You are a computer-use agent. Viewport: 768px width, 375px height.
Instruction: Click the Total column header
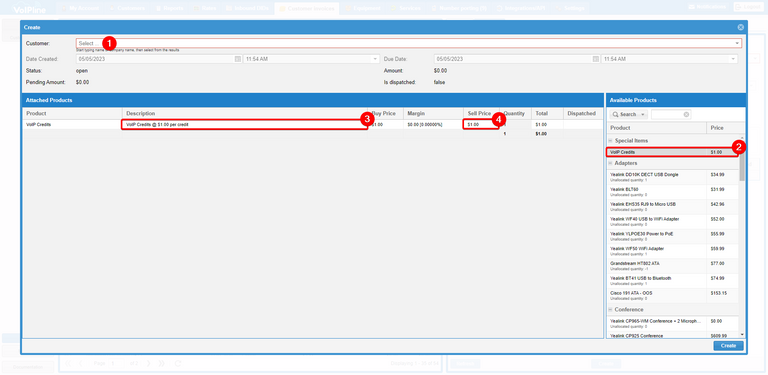pyautogui.click(x=547, y=114)
